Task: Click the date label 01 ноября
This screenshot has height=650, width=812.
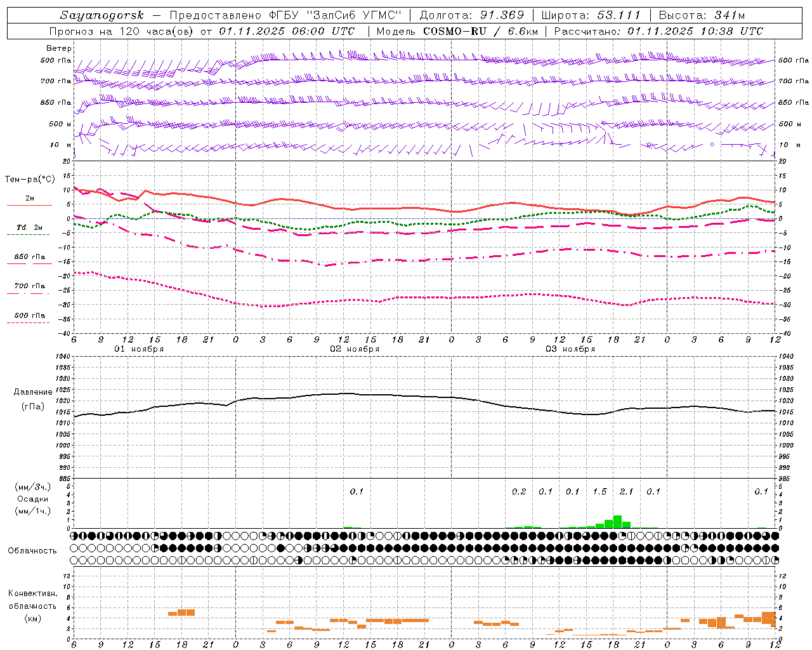Action: pyautogui.click(x=139, y=349)
